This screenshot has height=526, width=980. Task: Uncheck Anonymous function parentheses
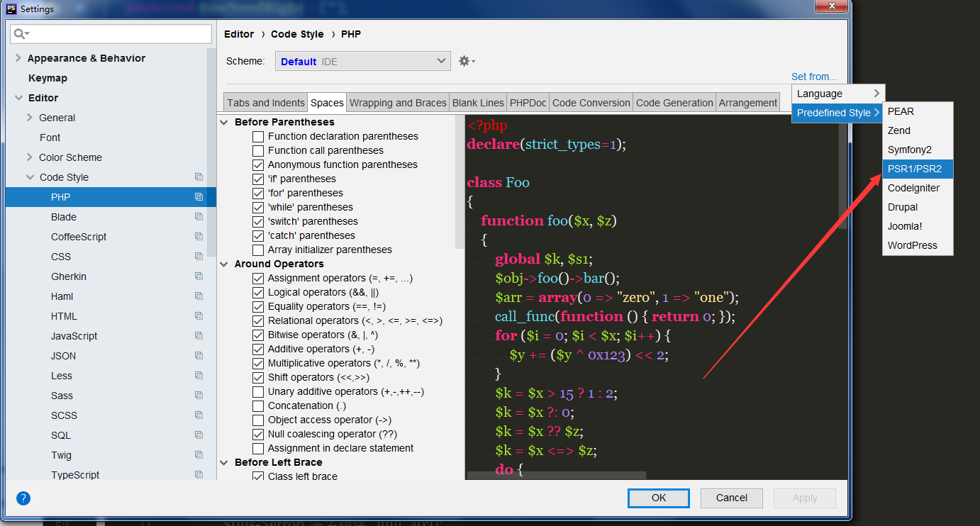258,164
